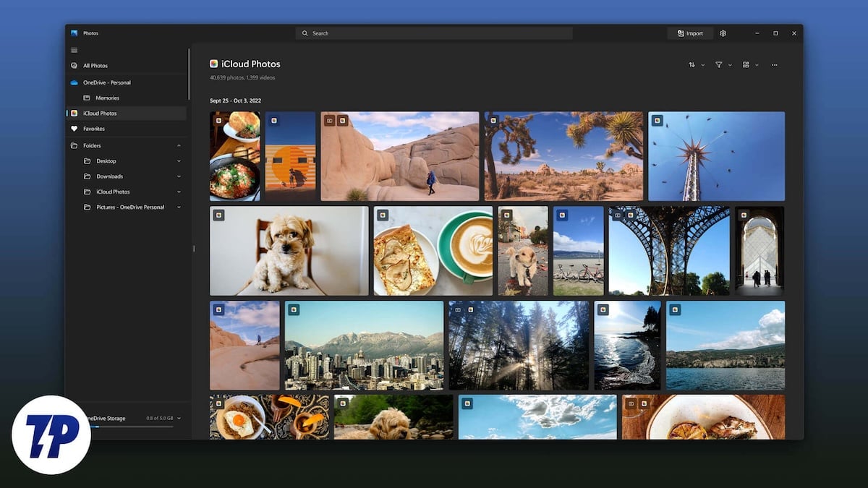Click the All Photos icon in the sidebar
868x488 pixels.
pyautogui.click(x=74, y=65)
